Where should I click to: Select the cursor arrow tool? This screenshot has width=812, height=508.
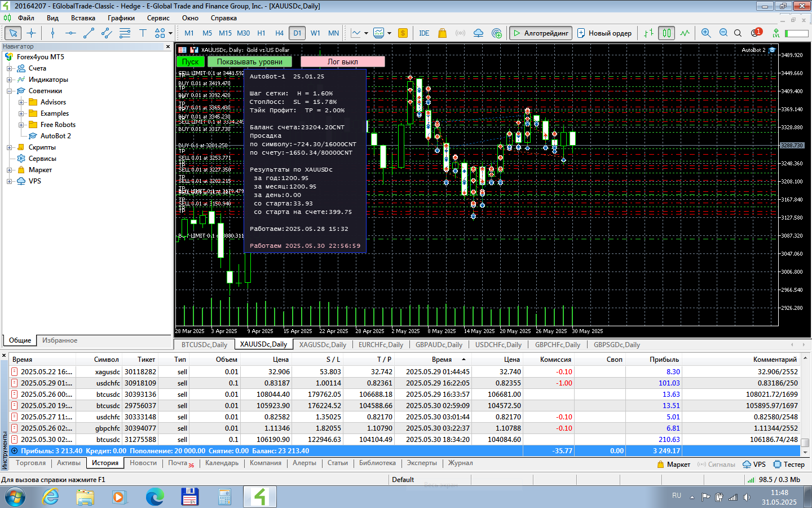pyautogui.click(x=12, y=33)
